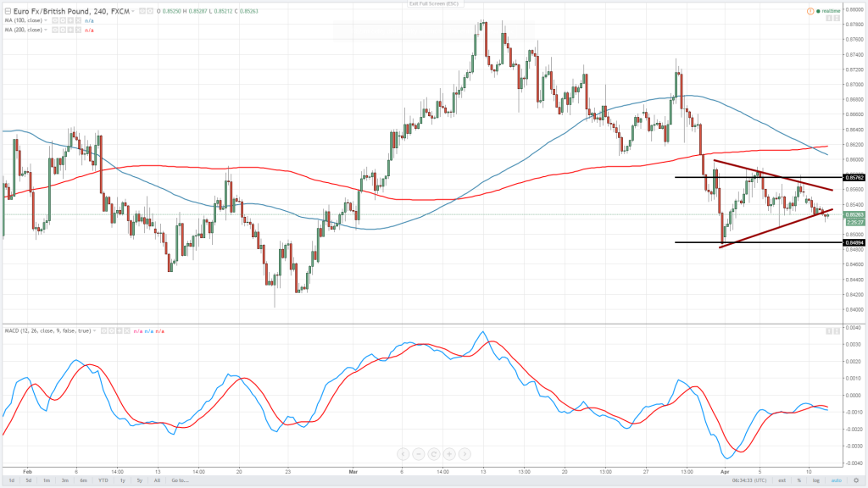The image size is (868, 488).
Task: Toggle the auto scale button
Action: tap(836, 480)
